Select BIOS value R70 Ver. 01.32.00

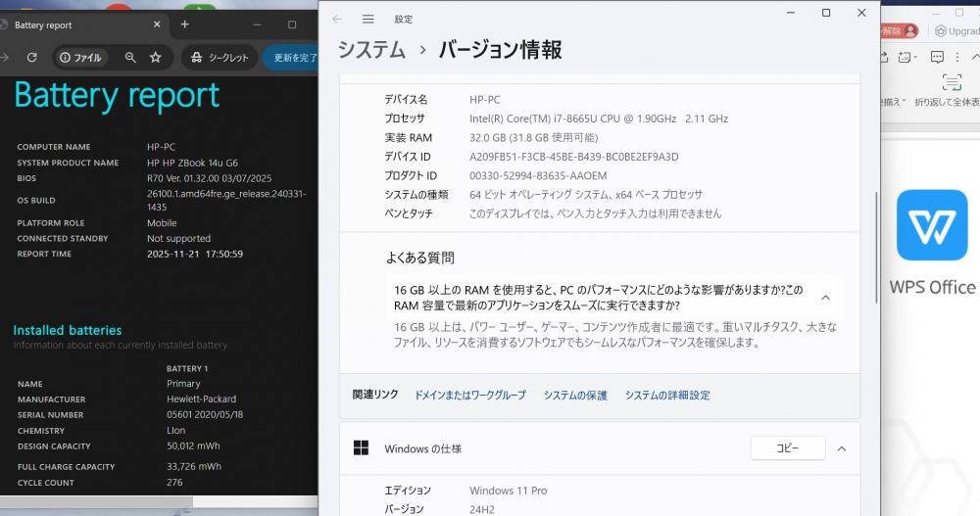[x=210, y=178]
